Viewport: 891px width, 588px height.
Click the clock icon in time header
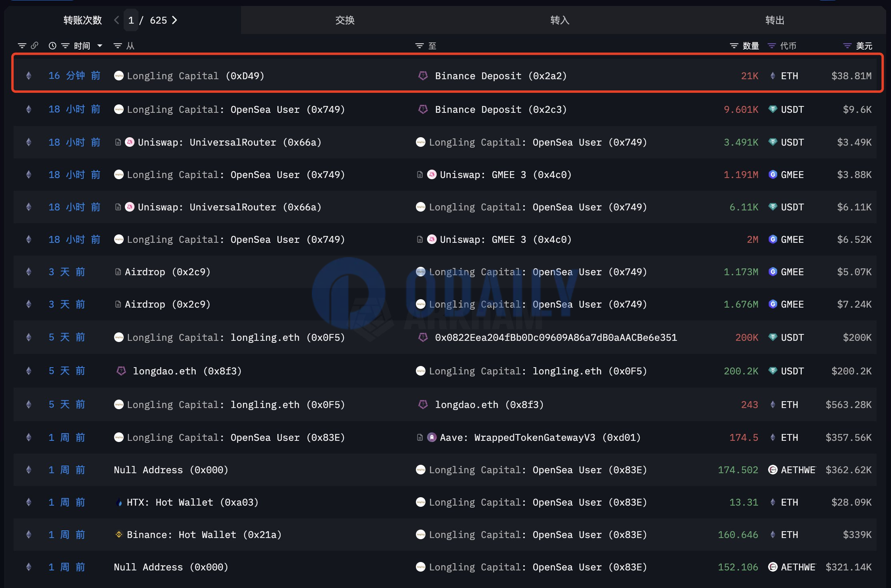coord(52,46)
